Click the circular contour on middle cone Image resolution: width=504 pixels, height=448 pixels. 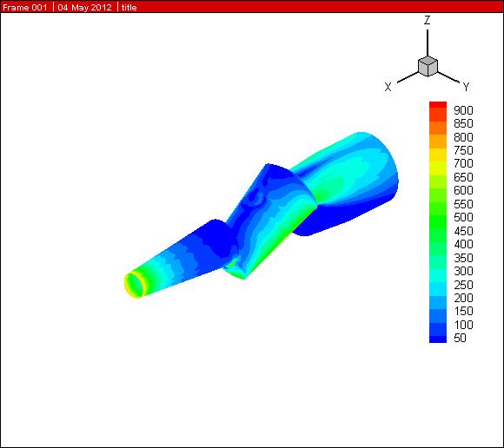(257, 195)
